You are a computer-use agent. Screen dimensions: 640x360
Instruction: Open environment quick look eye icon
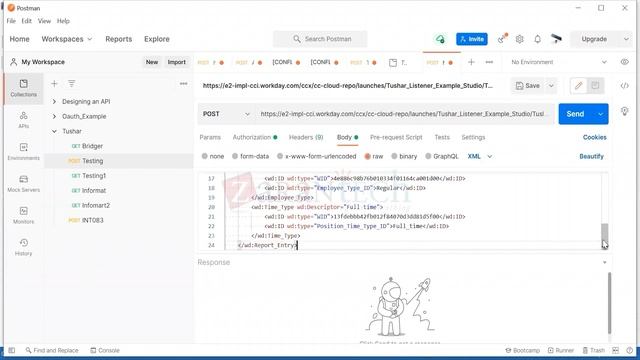[x=624, y=62]
